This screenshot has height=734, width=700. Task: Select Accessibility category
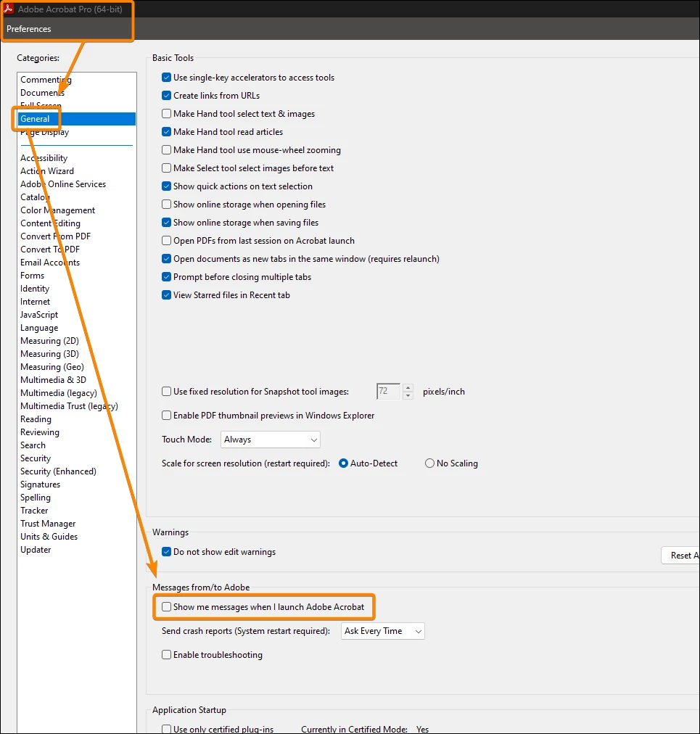[44, 158]
